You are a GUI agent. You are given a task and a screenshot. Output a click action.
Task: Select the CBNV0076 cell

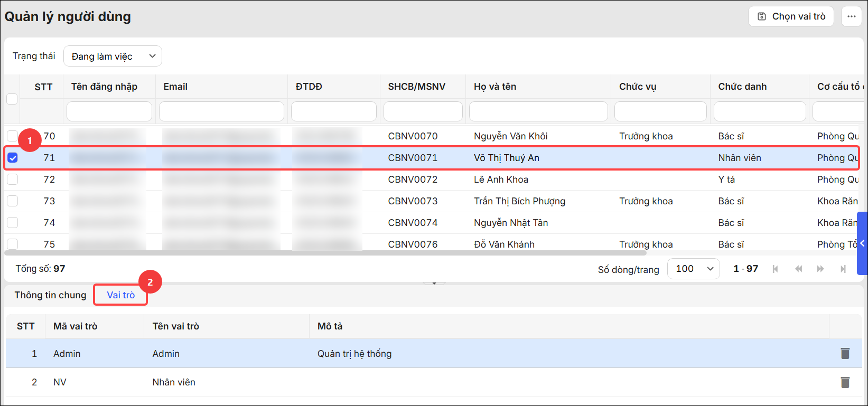(x=413, y=244)
